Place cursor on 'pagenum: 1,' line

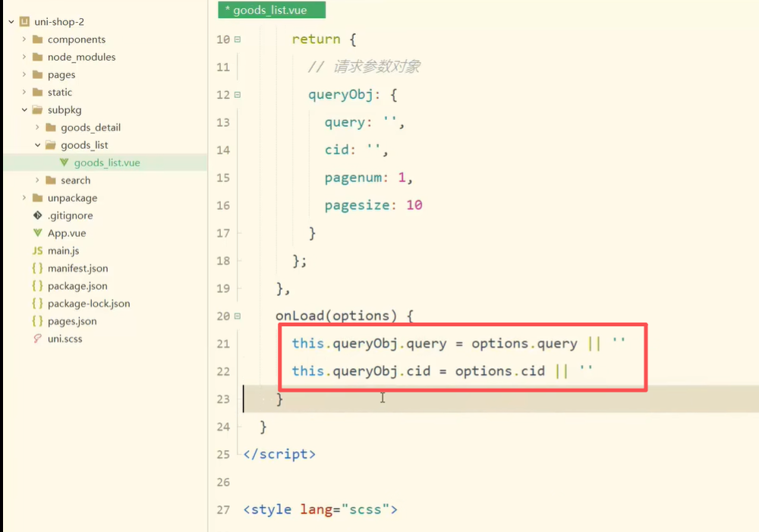coord(368,178)
